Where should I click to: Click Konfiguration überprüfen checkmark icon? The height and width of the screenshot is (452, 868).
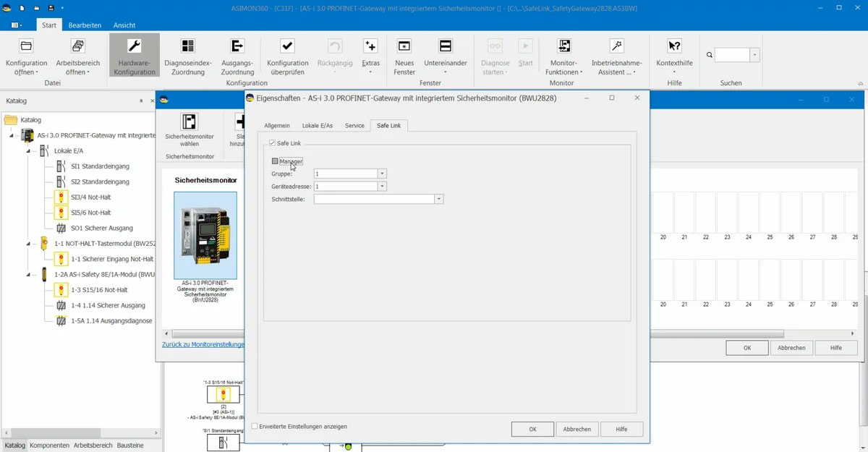(x=287, y=47)
